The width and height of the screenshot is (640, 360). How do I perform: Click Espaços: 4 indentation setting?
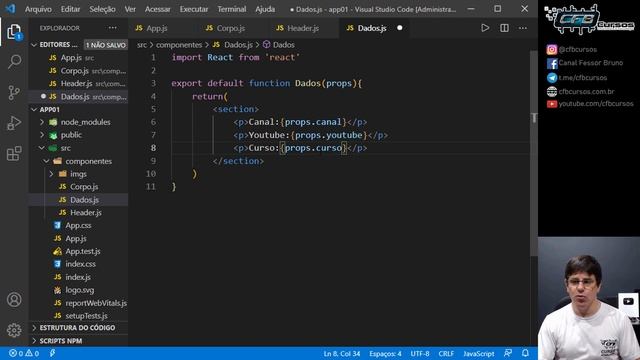pyautogui.click(x=385, y=353)
